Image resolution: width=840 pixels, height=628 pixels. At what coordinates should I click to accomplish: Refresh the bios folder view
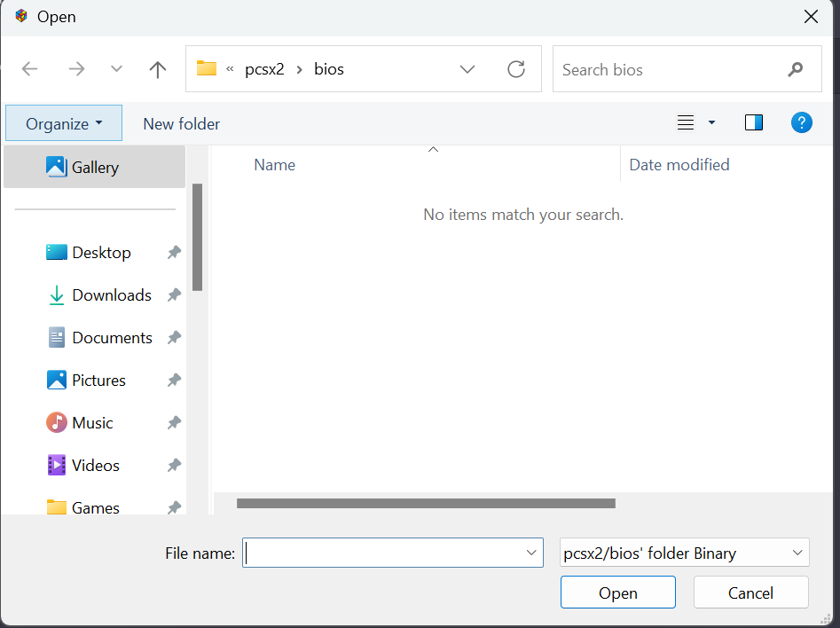pyautogui.click(x=516, y=69)
